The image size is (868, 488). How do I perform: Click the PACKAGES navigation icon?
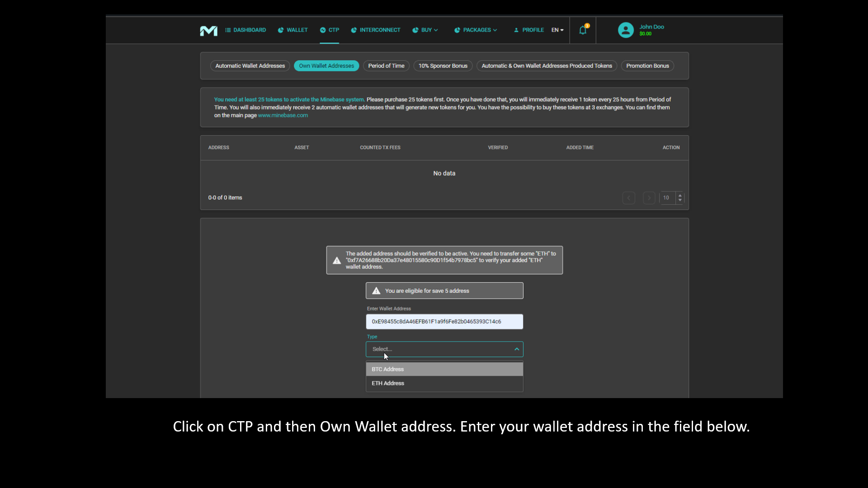point(459,30)
